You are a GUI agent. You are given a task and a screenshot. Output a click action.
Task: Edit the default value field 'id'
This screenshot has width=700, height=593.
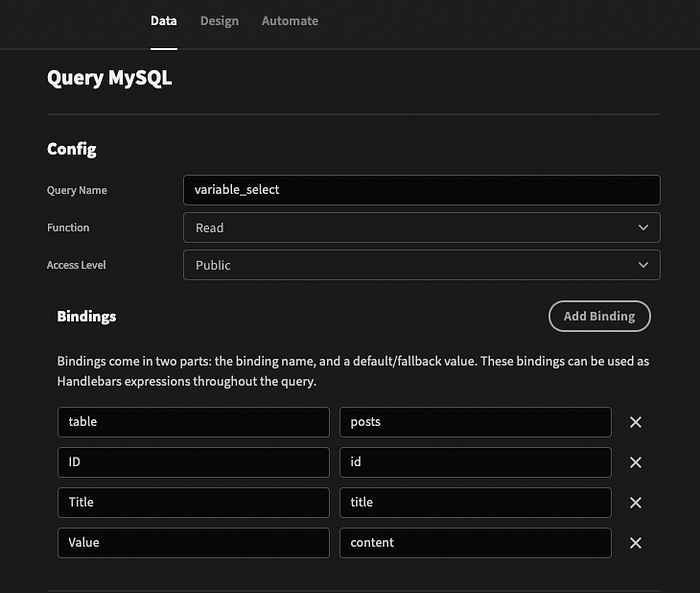pos(475,462)
